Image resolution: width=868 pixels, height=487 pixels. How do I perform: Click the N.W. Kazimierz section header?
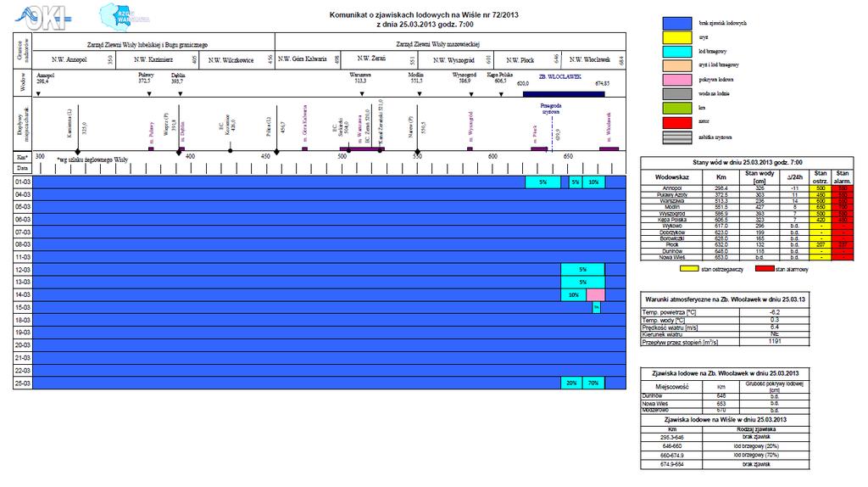(153, 60)
